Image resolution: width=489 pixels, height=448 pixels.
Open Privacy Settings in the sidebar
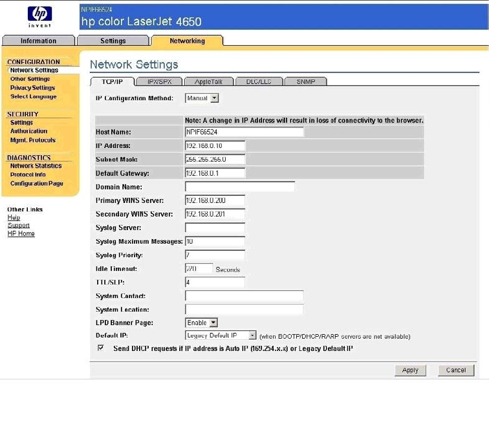pos(32,88)
